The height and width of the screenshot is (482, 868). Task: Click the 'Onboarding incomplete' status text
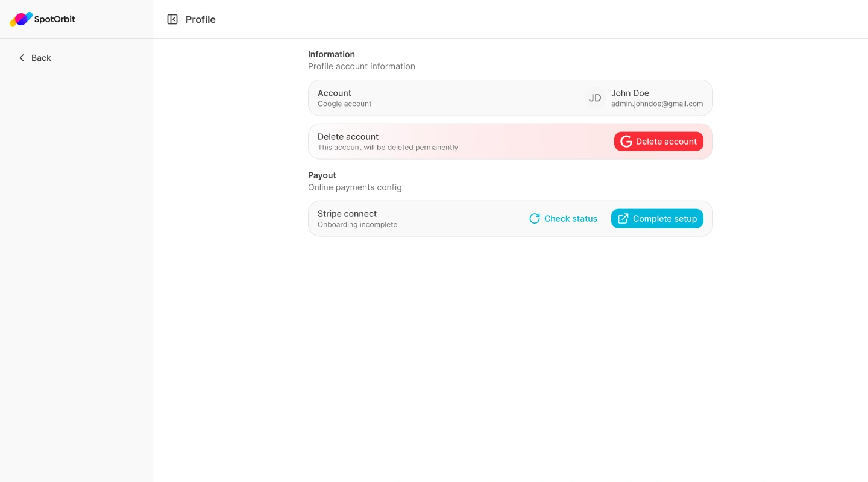click(x=357, y=224)
